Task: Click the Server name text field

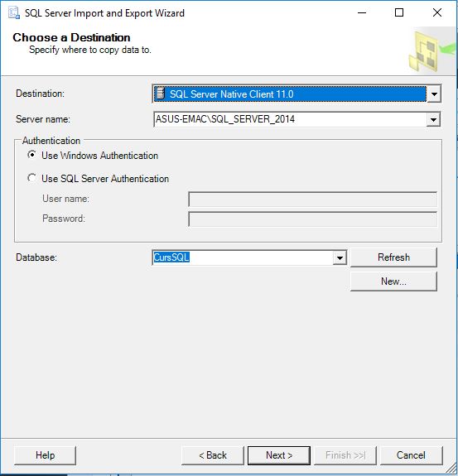Action: (x=291, y=119)
